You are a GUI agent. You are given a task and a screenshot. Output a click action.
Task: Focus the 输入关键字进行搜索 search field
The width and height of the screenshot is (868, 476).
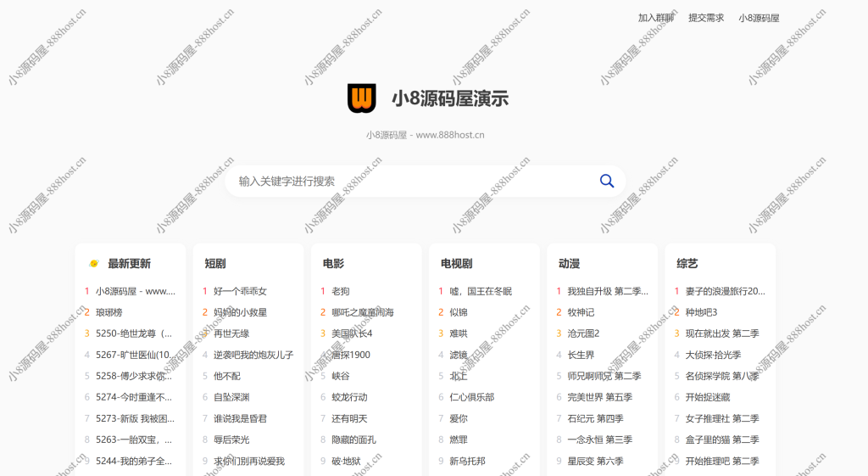(x=426, y=182)
